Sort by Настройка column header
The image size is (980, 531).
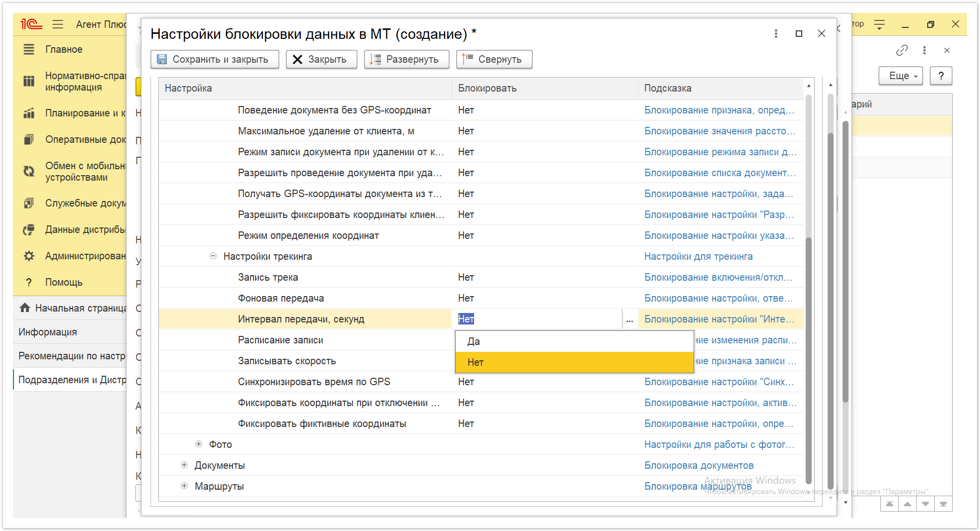pos(305,88)
